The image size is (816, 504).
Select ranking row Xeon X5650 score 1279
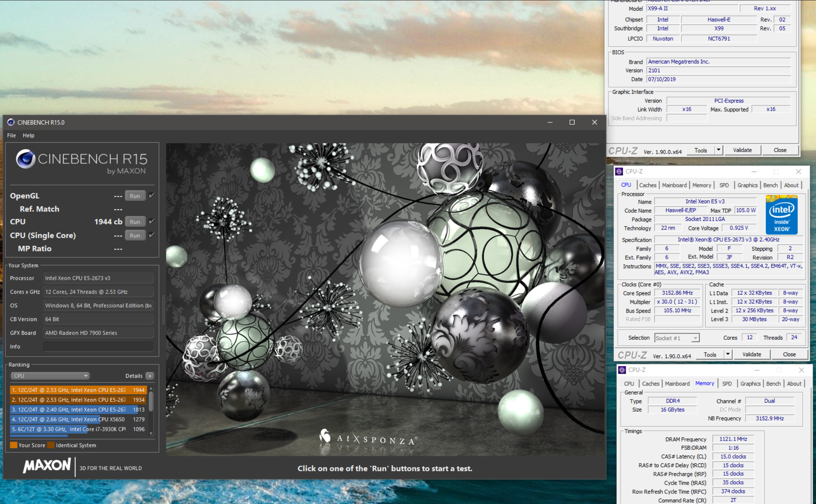click(78, 419)
